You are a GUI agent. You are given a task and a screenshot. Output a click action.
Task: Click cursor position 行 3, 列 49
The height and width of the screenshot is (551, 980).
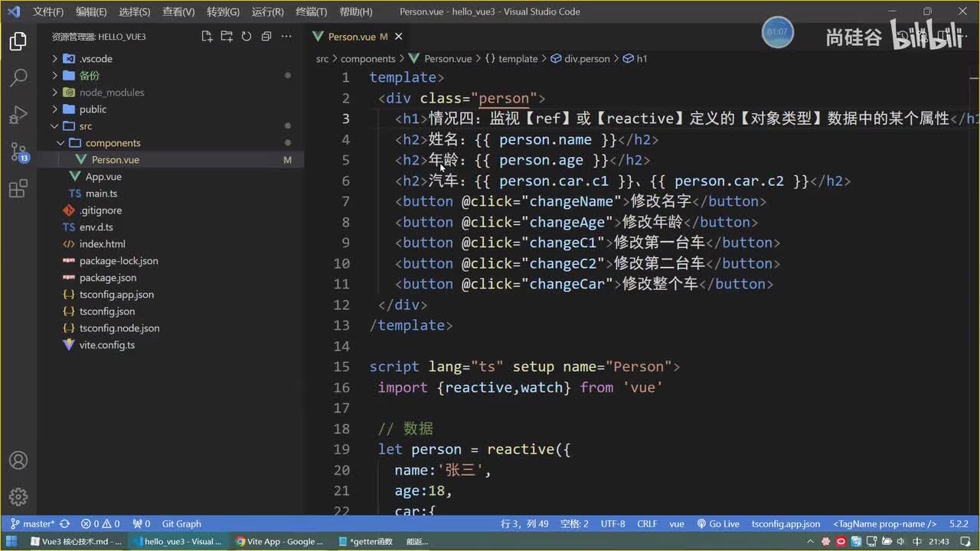click(x=524, y=524)
